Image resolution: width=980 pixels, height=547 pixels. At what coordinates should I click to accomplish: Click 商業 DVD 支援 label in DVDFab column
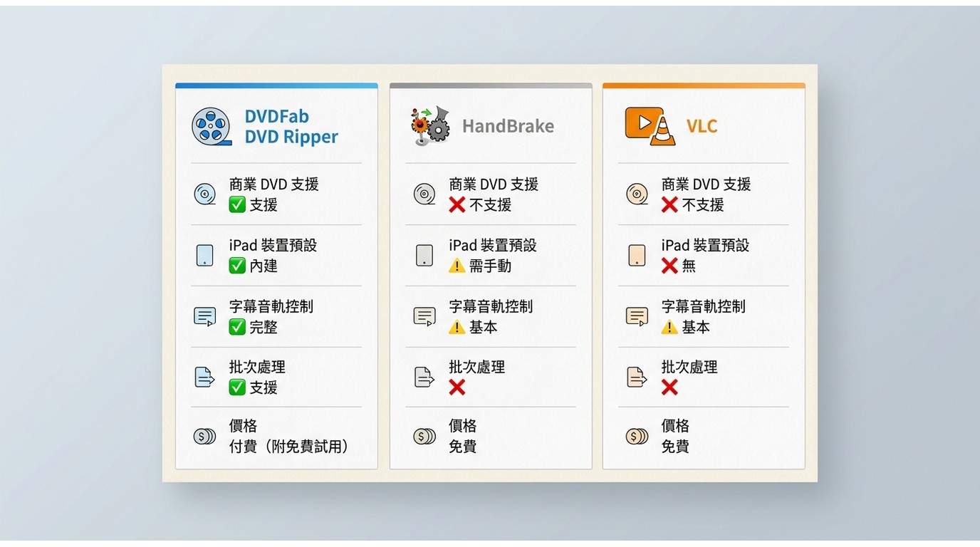273,184
